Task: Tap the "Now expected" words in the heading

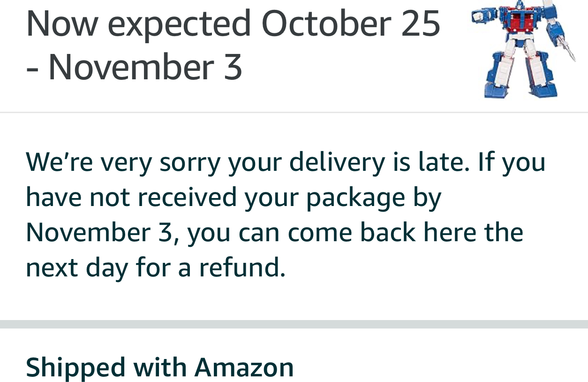Action: [138, 23]
